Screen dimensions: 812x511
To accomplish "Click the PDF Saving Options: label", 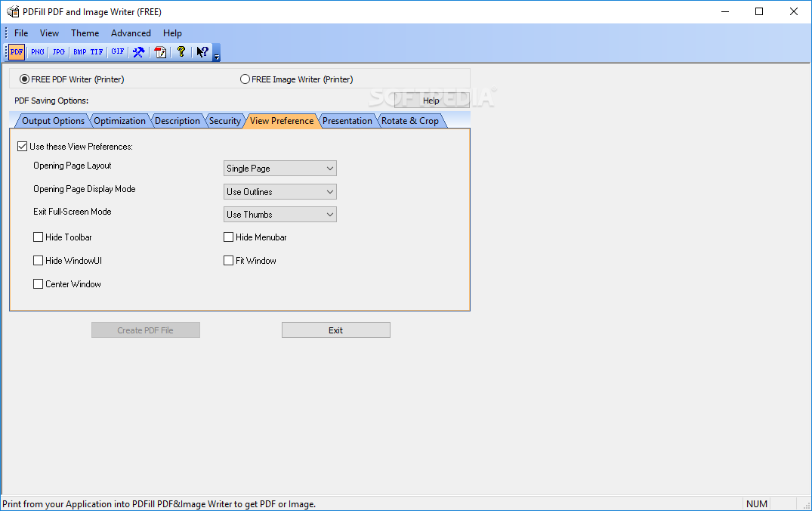I will point(51,101).
